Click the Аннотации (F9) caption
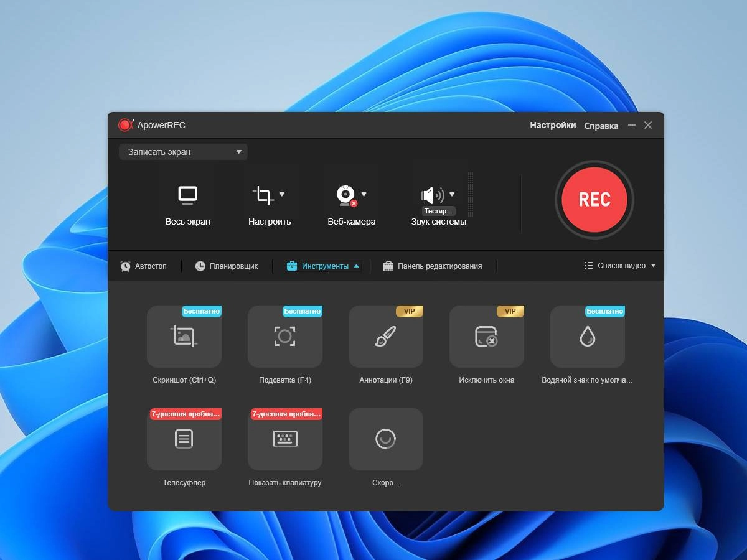 386,380
